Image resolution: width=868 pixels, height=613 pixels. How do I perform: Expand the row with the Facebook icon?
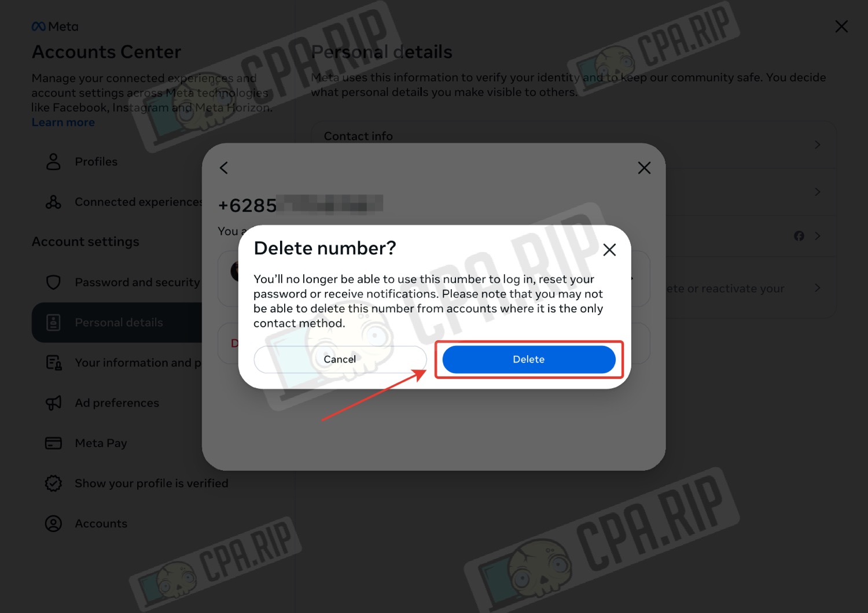click(817, 236)
